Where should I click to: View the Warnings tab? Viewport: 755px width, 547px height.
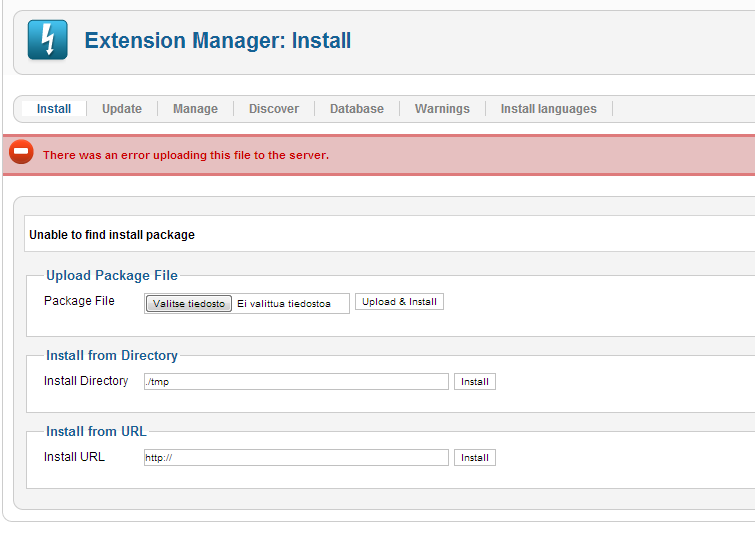pos(442,109)
